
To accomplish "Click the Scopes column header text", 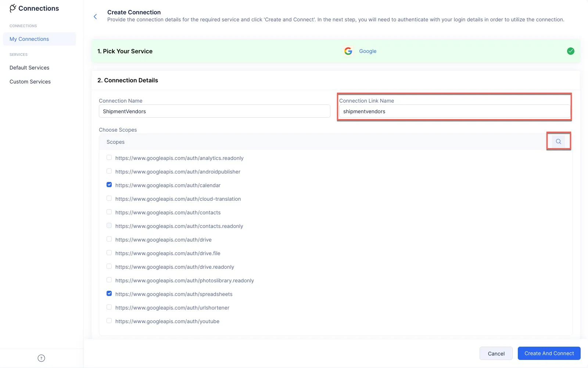I will (115, 142).
